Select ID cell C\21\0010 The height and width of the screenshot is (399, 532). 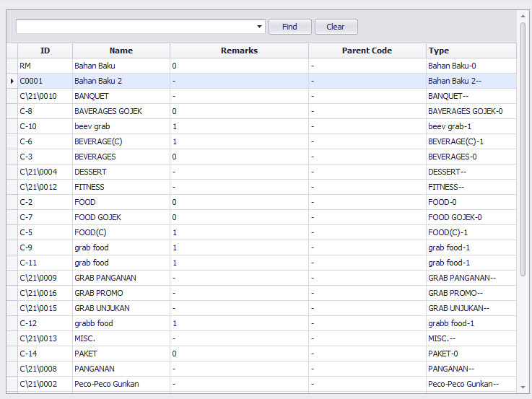[x=45, y=96]
